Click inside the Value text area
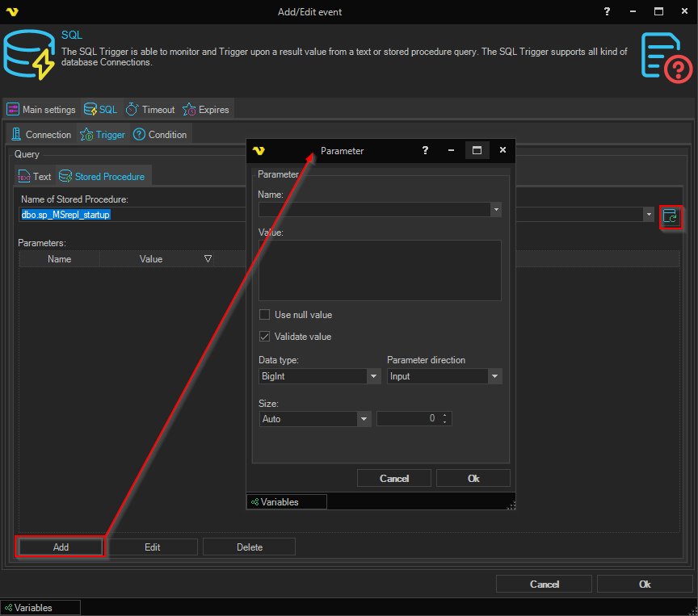This screenshot has height=616, width=698. 380,270
